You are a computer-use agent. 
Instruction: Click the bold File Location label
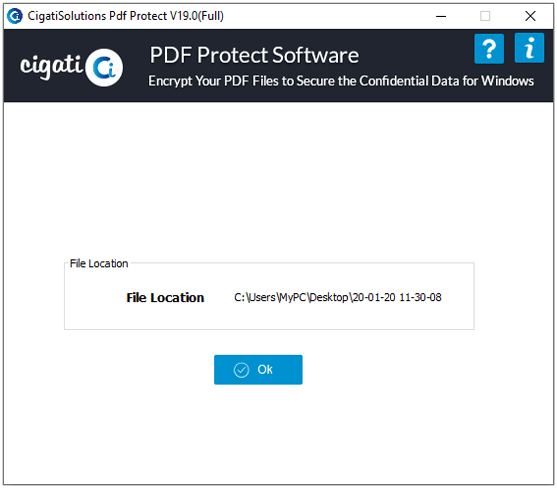tap(165, 298)
